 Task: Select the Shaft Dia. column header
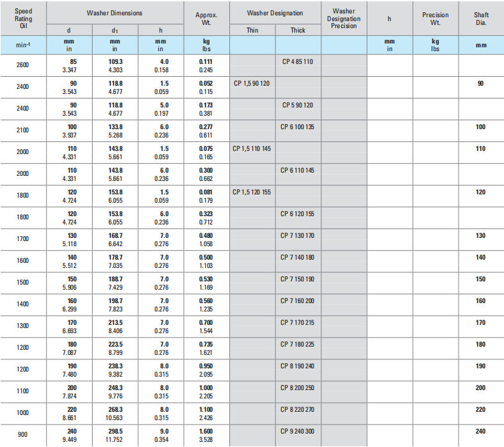(x=481, y=19)
